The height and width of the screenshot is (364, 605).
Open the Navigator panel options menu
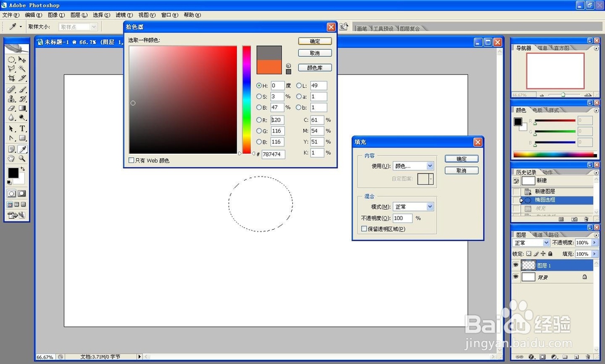coord(596,48)
